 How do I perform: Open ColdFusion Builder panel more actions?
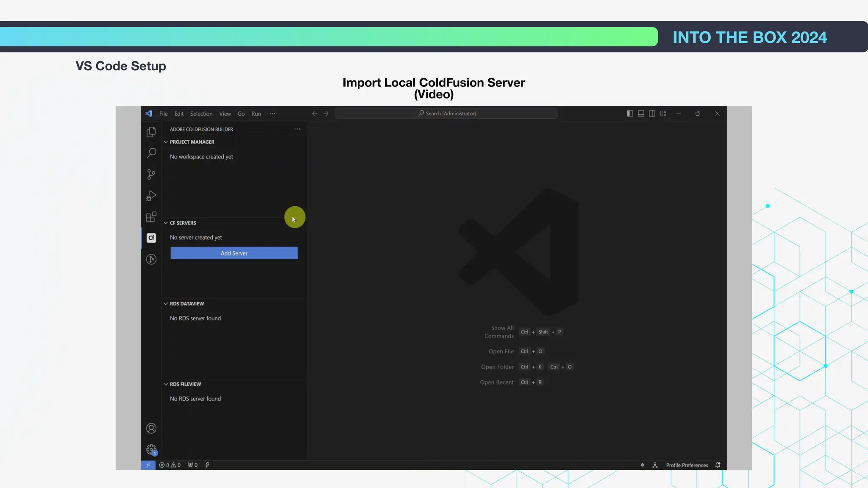[x=297, y=129]
